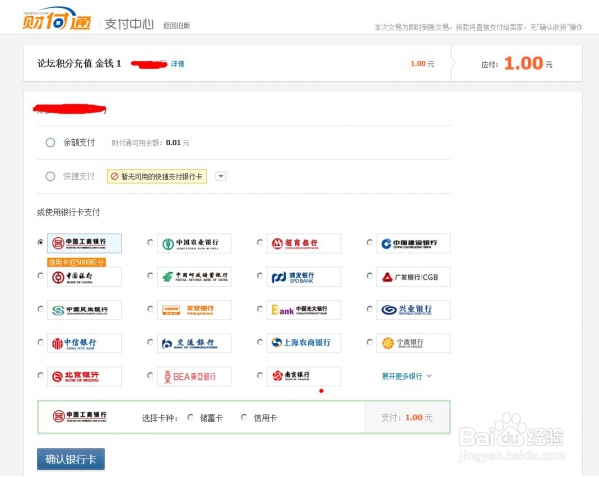Toggle the radio button beside 南京银行
599x477 pixels.
click(260, 375)
